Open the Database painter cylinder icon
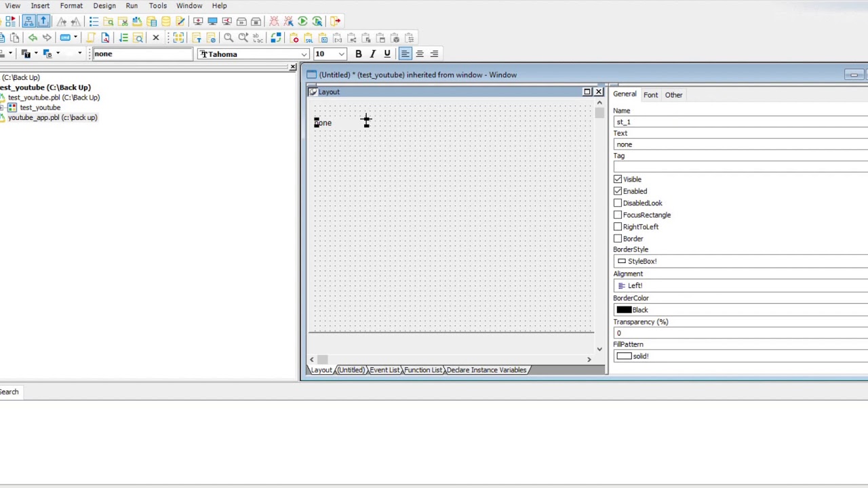The width and height of the screenshot is (868, 488). pyautogui.click(x=165, y=22)
